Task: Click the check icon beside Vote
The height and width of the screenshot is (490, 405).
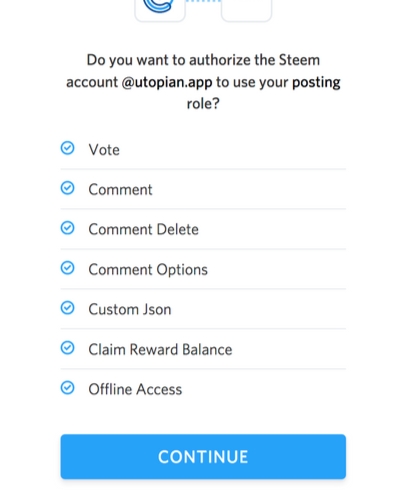Action: pyautogui.click(x=67, y=148)
